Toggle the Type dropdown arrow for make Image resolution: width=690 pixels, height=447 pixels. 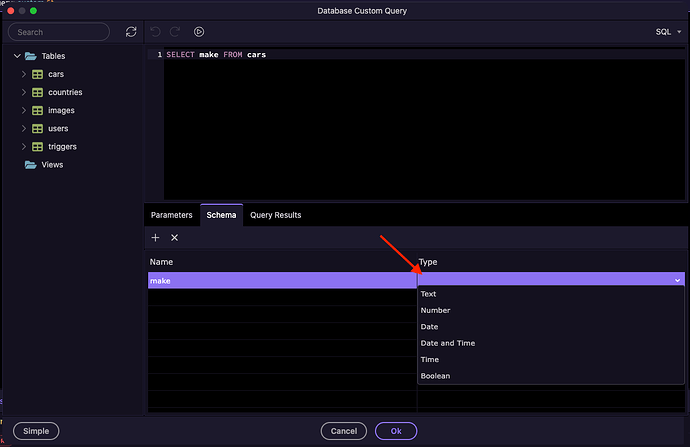(x=677, y=280)
